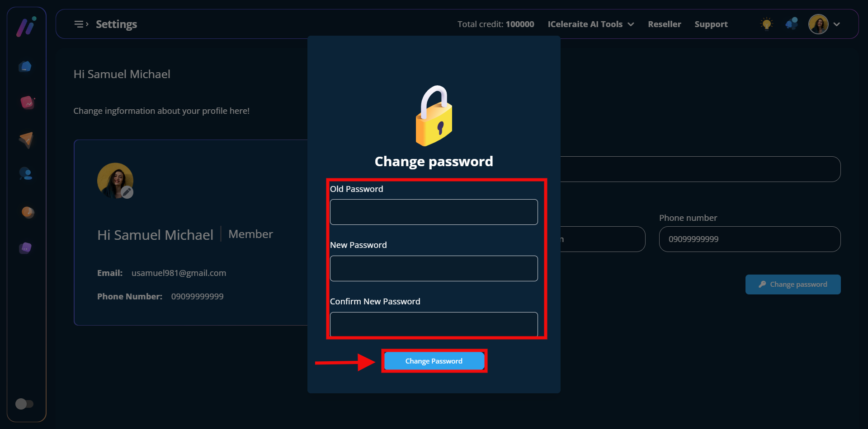Open the blue user icon in sidebar
868x429 pixels.
point(26,174)
